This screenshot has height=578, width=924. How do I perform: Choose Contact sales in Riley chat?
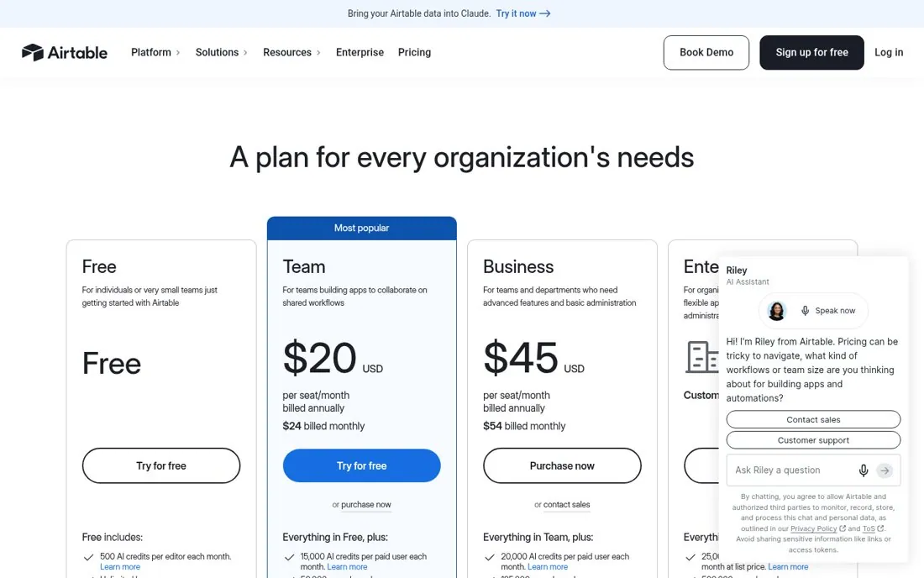[813, 419]
